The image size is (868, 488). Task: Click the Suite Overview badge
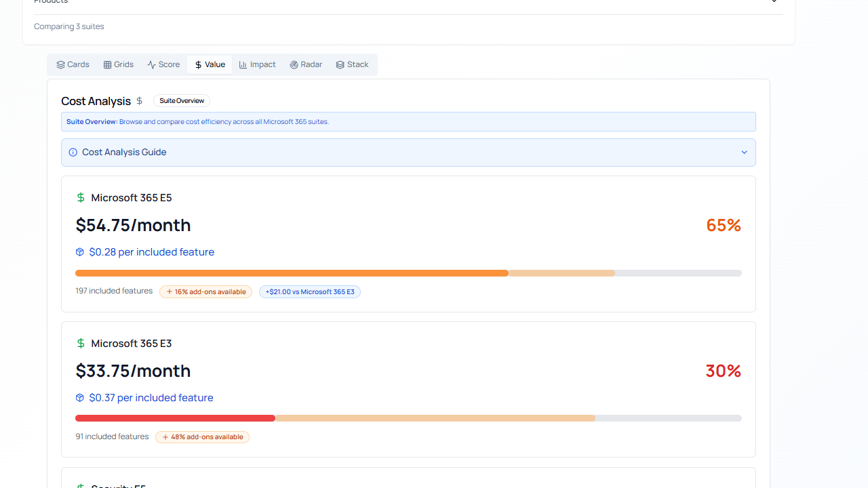pyautogui.click(x=182, y=101)
